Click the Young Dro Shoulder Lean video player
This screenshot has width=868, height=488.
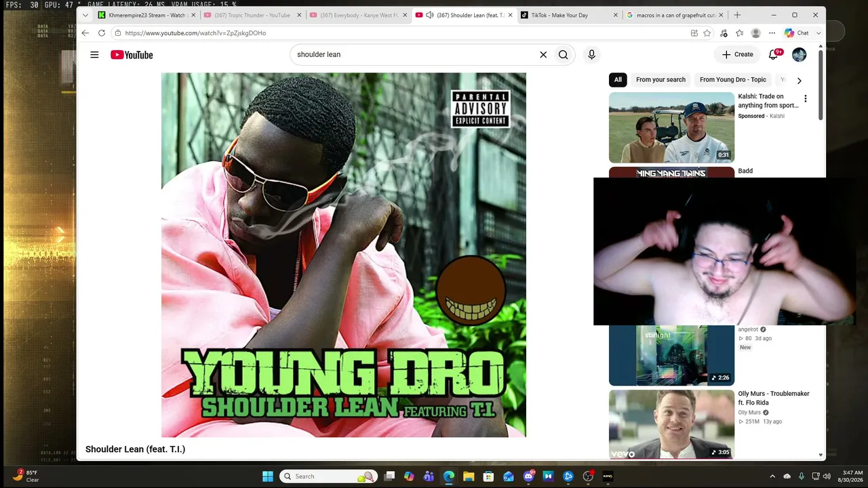(344, 255)
